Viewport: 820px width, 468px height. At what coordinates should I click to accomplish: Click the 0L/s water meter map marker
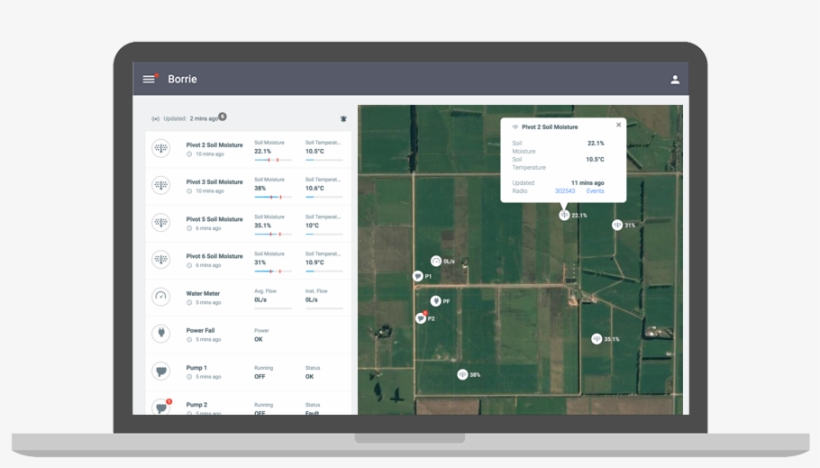[x=436, y=261]
